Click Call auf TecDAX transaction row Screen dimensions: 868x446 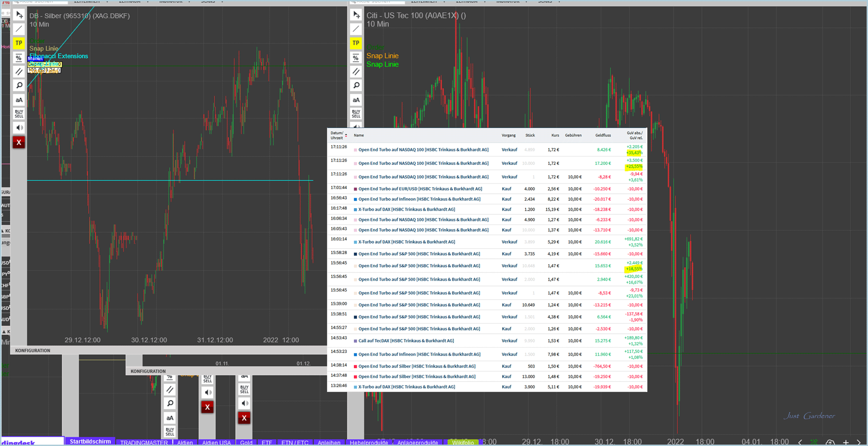pos(406,341)
